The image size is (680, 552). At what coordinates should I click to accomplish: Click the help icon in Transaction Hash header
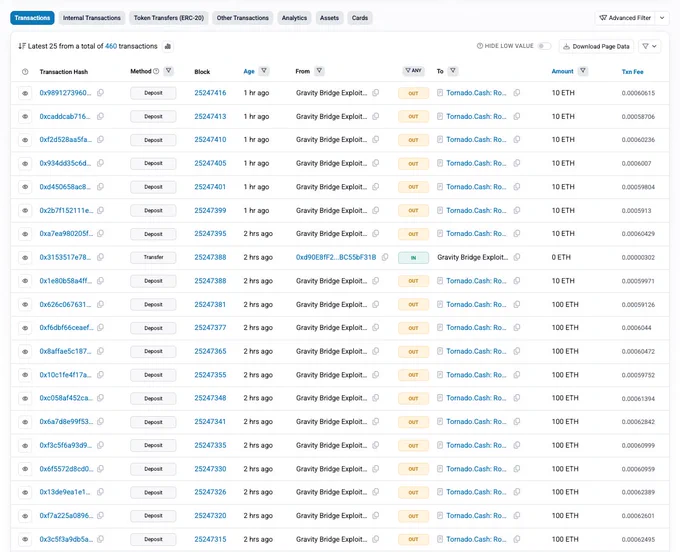tap(25, 72)
